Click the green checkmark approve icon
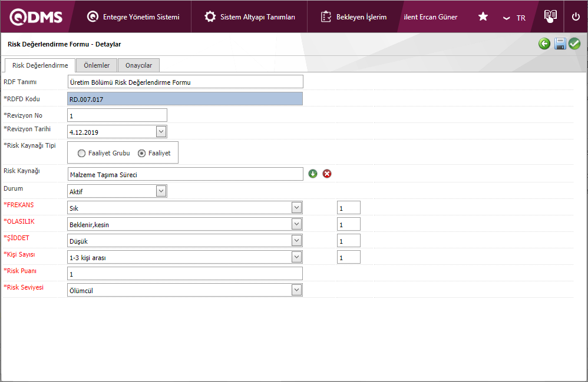This screenshot has height=382, width=588. 574,44
